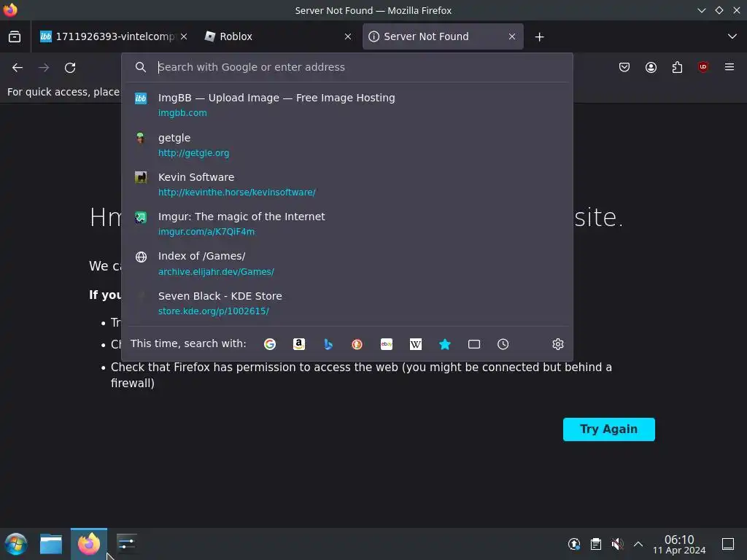Close the Server Not Found tab

pyautogui.click(x=512, y=36)
